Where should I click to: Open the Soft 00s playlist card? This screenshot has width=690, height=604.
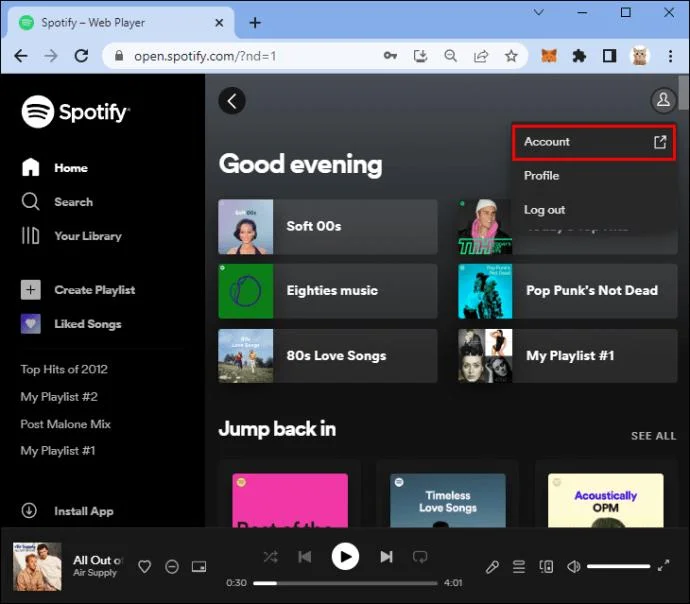(x=328, y=227)
